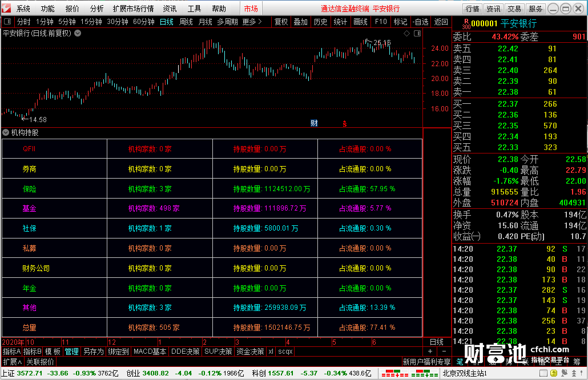Viewport: 588px width, 380px height.
Task: Click the yellow upload badge icon in the status bar
Action: tap(554, 373)
